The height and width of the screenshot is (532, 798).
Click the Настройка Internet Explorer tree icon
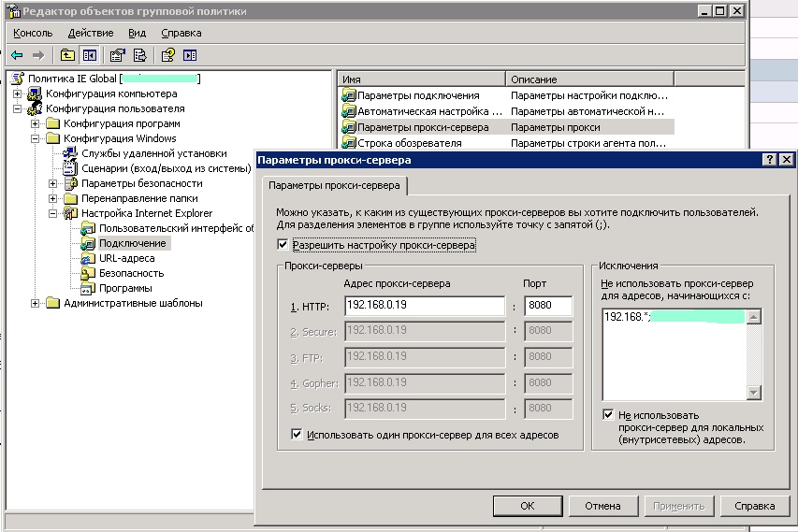tap(70, 213)
